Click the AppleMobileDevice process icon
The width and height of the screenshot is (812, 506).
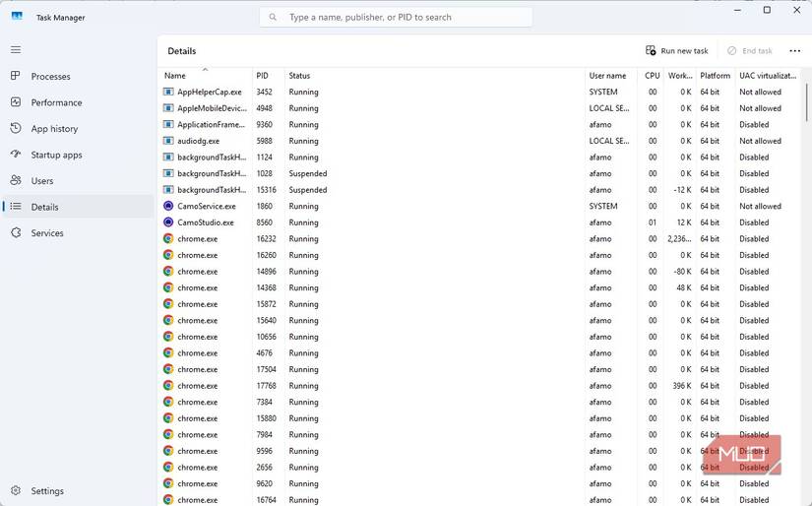(x=168, y=107)
